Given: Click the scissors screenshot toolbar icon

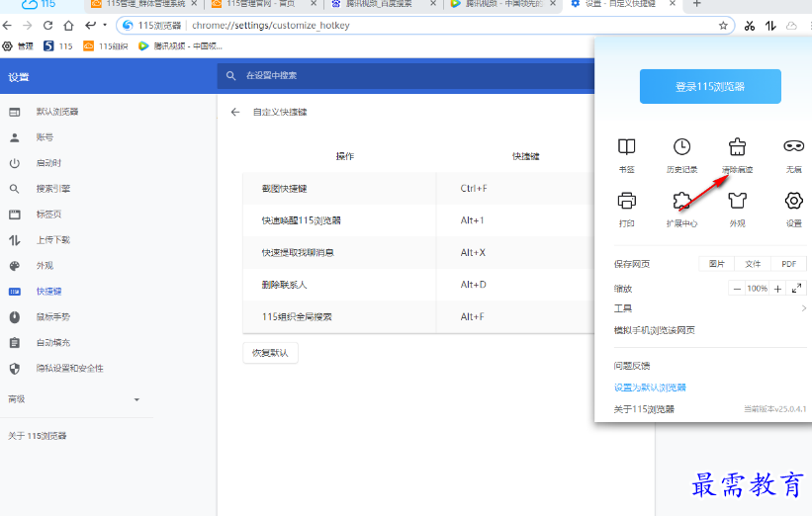Looking at the screenshot, I should 750,26.
